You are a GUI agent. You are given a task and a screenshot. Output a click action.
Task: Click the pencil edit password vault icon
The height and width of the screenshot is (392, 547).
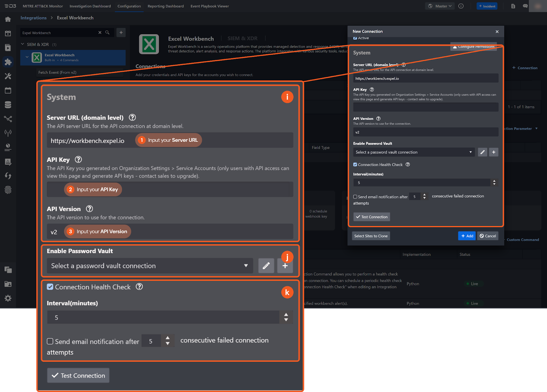coord(482,152)
